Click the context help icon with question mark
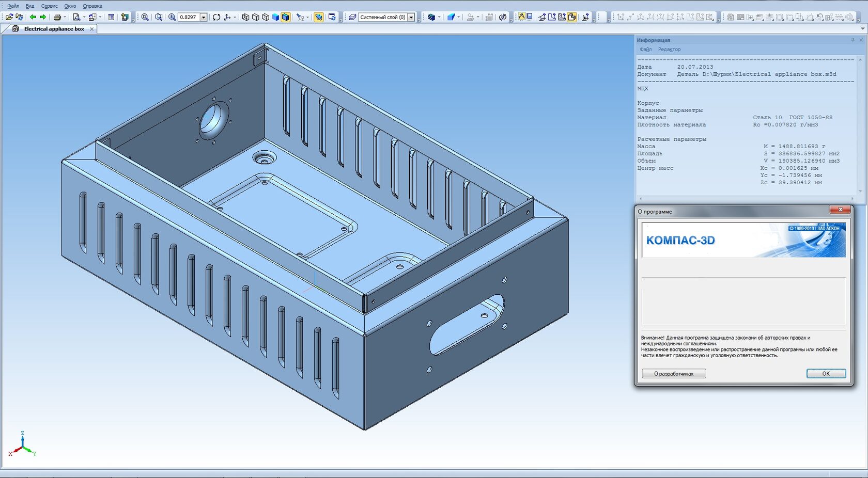Screen dimensions: 868x478 pos(125,17)
